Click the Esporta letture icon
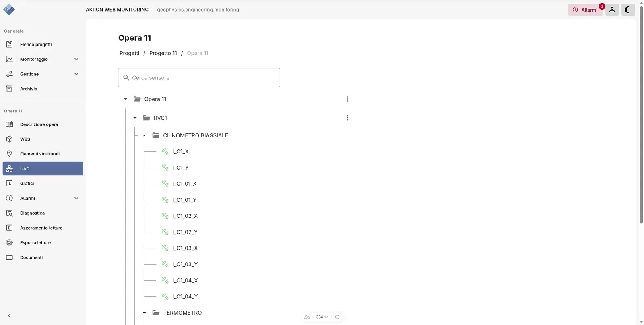644x325 pixels. (9, 242)
